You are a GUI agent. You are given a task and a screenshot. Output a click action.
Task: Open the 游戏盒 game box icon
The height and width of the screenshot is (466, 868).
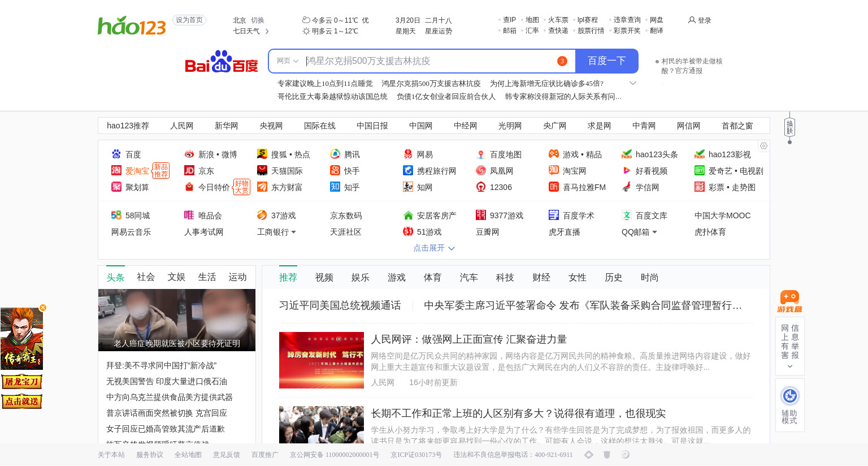pos(789,301)
